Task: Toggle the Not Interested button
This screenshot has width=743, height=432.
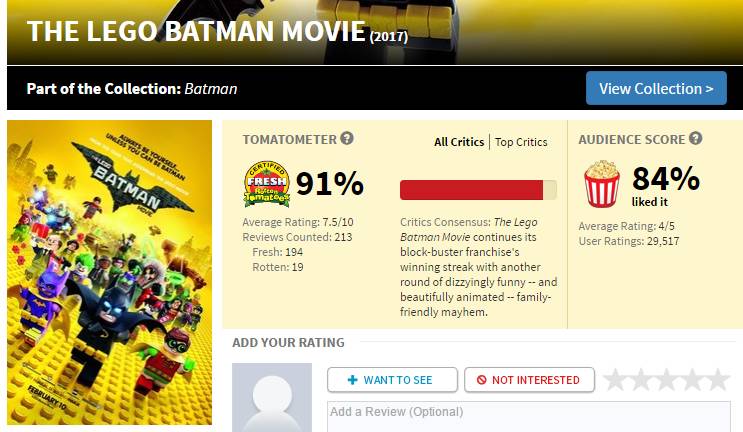Action: (x=529, y=380)
